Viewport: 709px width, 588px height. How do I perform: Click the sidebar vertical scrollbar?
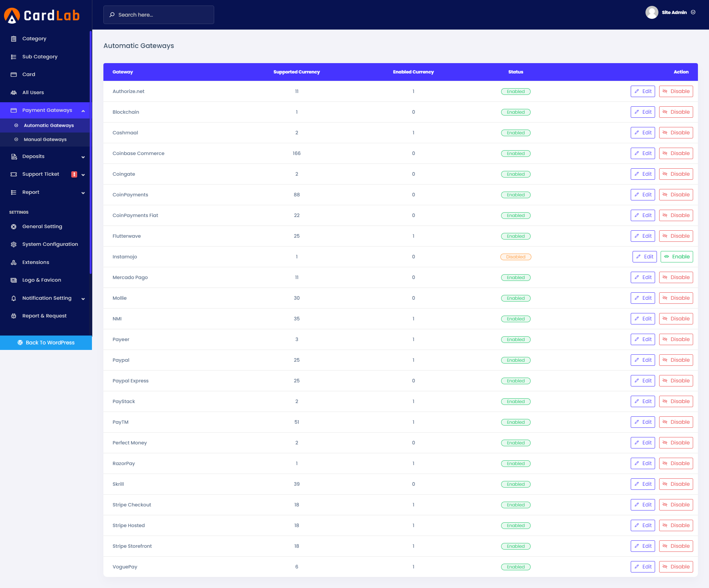(x=90, y=151)
